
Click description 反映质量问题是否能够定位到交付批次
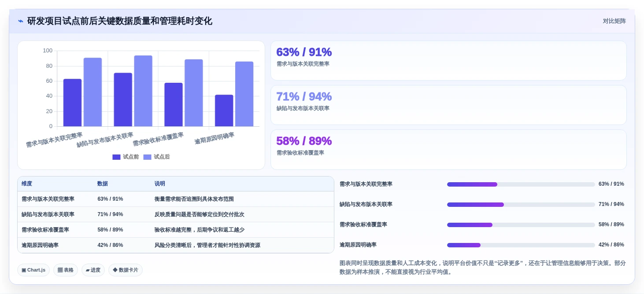click(x=200, y=214)
